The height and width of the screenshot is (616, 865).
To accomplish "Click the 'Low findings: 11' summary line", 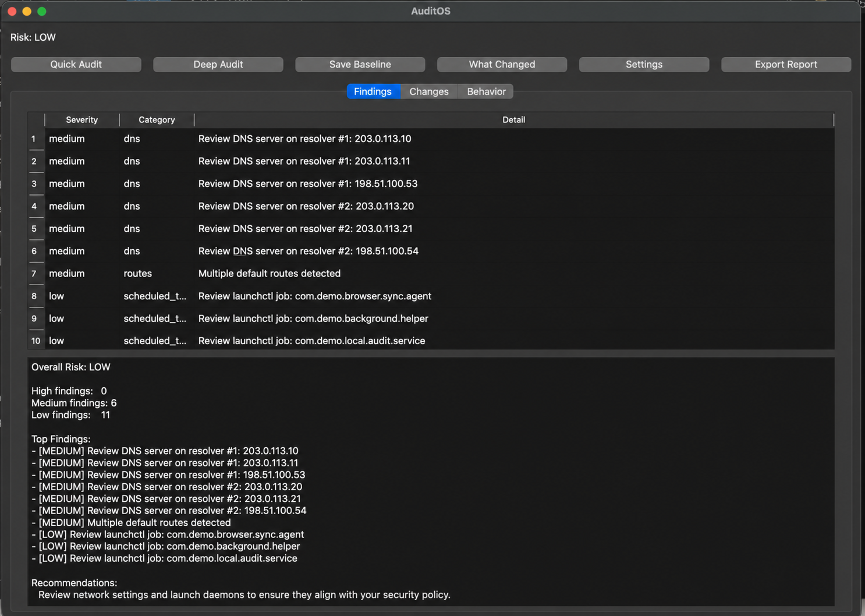I will (x=70, y=415).
